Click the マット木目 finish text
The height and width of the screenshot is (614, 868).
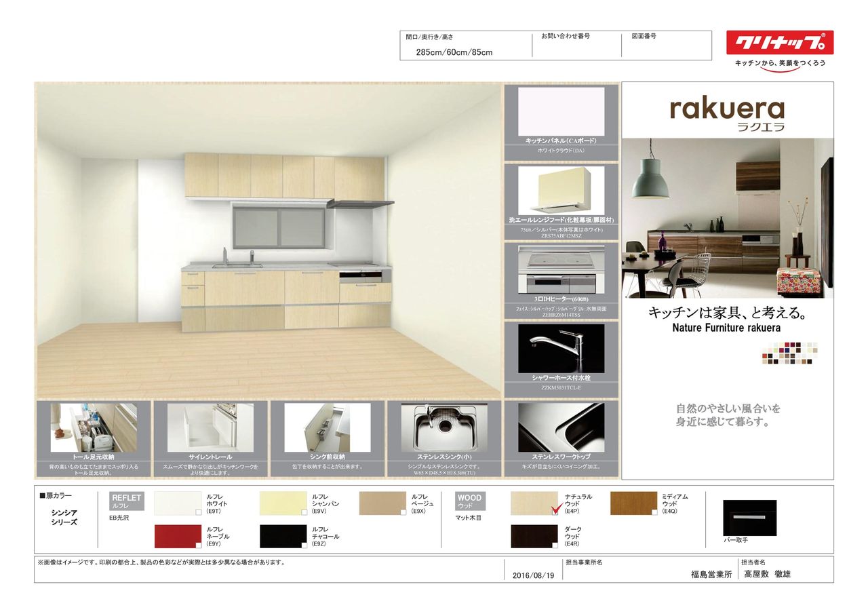(468, 518)
